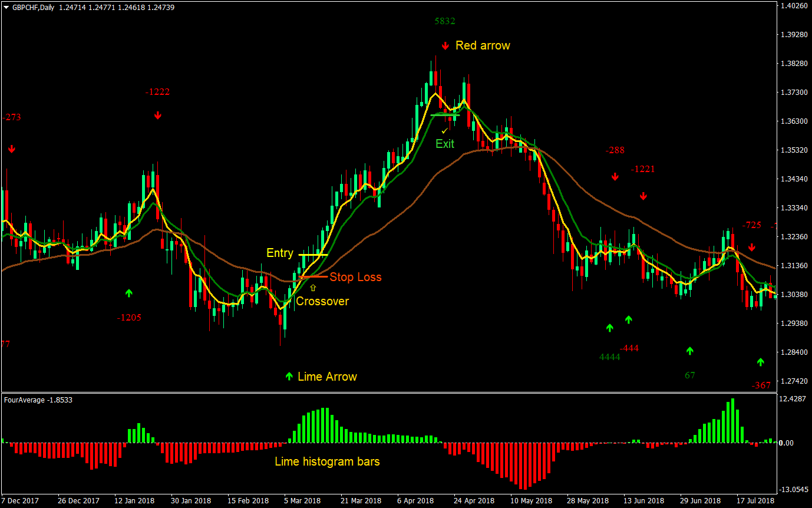The width and height of the screenshot is (812, 508).
Task: Select the red arrow below the -725 label
Action: 752,248
